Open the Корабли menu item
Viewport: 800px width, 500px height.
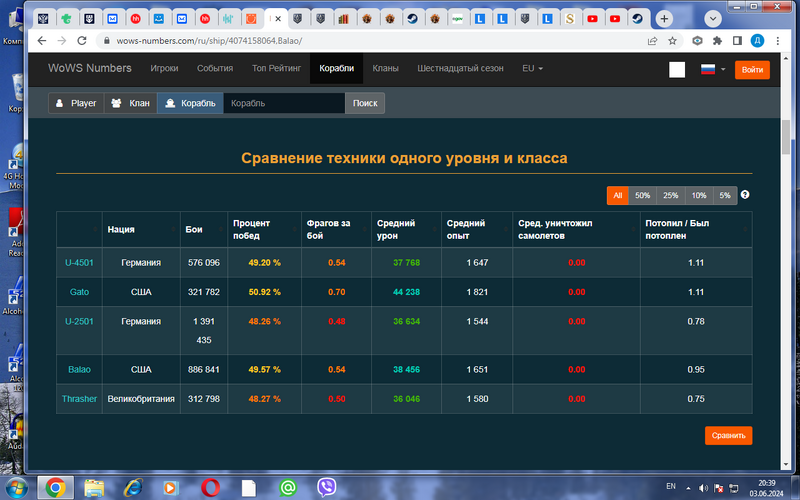[x=336, y=68]
